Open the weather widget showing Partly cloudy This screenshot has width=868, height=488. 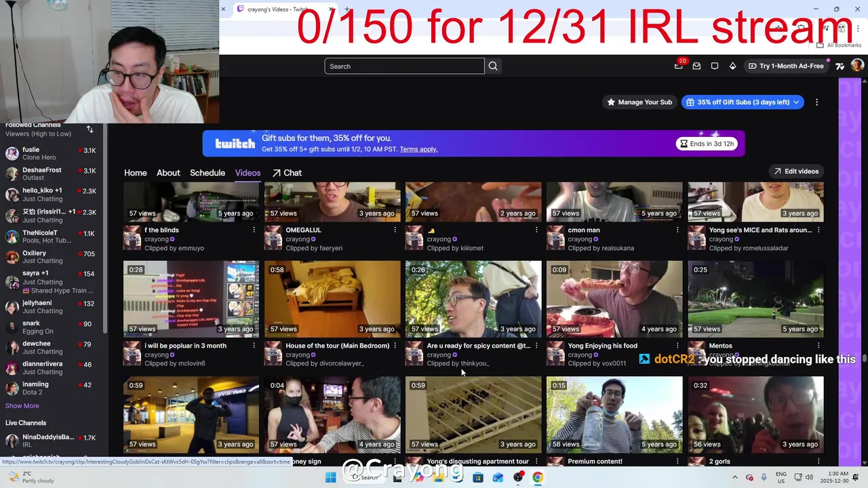point(33,477)
